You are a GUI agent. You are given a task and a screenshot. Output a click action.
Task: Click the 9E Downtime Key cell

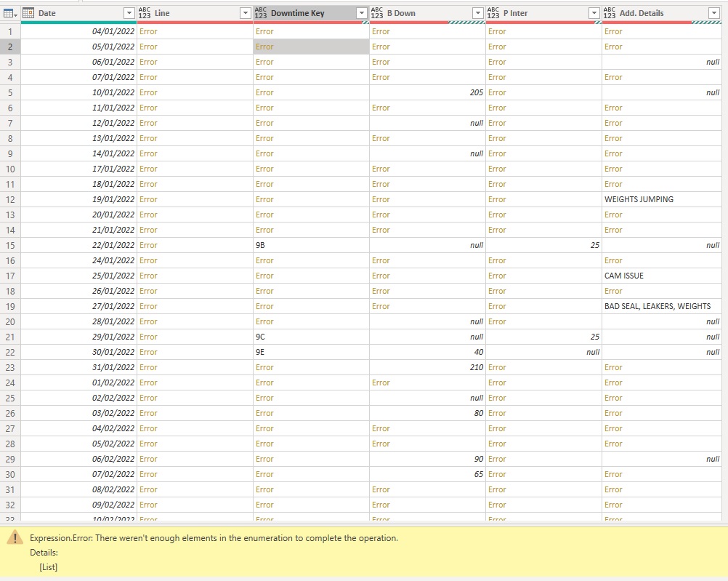click(x=311, y=353)
